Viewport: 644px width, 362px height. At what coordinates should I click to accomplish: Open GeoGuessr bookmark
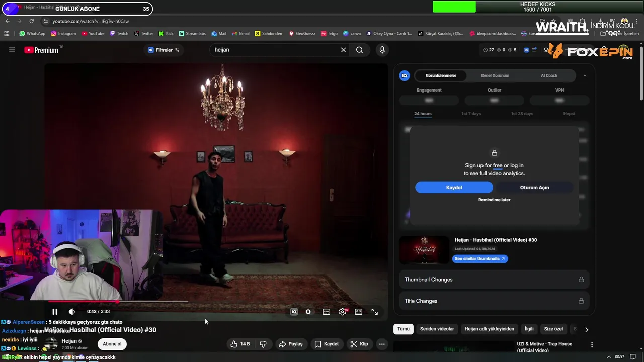[x=302, y=34]
